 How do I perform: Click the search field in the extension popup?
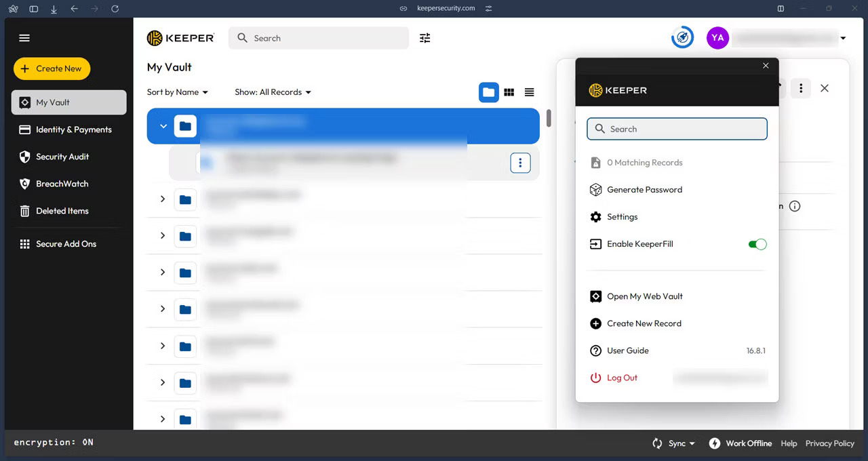pos(677,129)
